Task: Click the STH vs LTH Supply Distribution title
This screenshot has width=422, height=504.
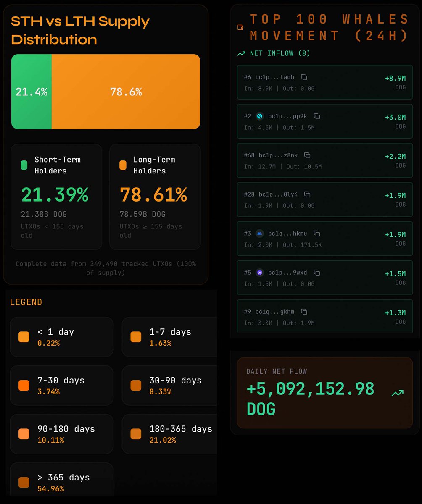Action: point(80,30)
